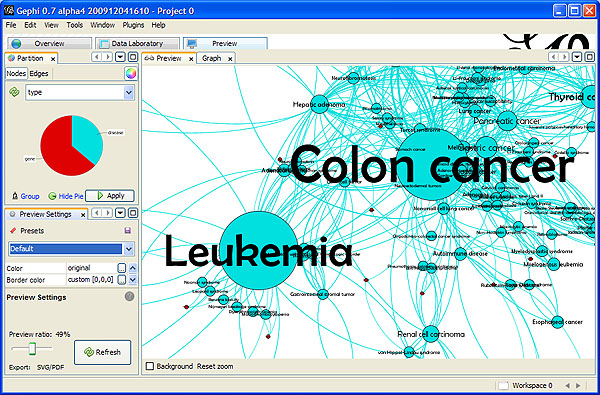Open the Tools menu
Image resolution: width=600 pixels, height=395 pixels.
[75, 25]
